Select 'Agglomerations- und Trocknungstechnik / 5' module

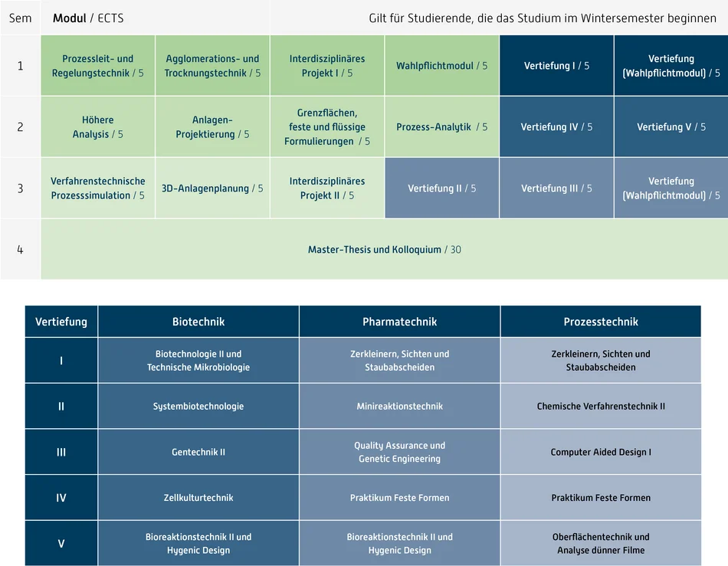(212, 66)
